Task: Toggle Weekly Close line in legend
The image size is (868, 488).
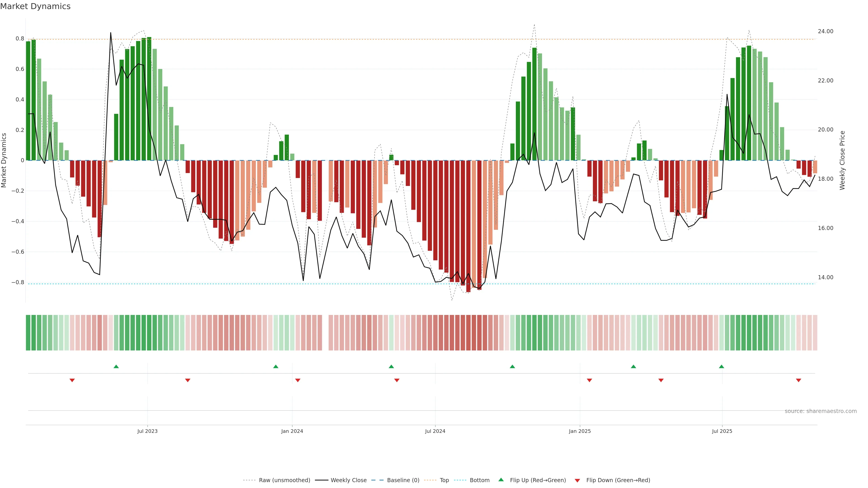Action: coord(348,480)
